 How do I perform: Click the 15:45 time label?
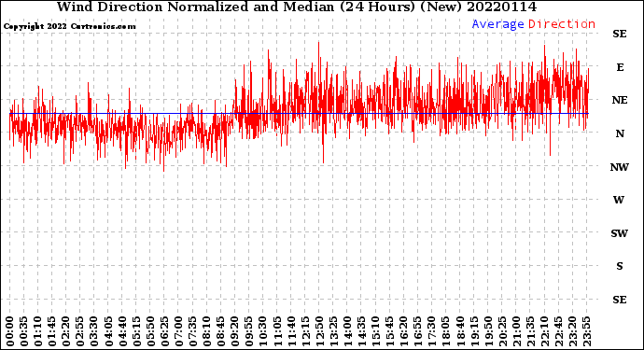(x=389, y=331)
